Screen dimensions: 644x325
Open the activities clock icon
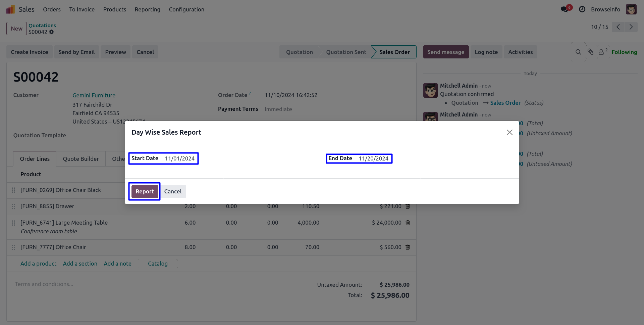click(x=582, y=9)
